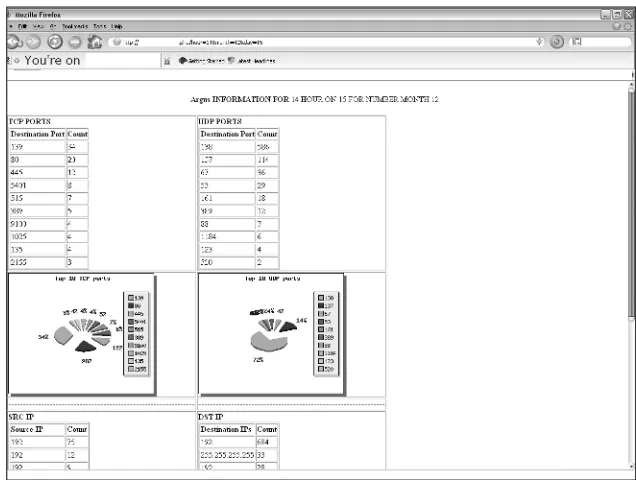Click the throbber activity indicator icon
Screen dimensions: 636x480
pos(628,26)
